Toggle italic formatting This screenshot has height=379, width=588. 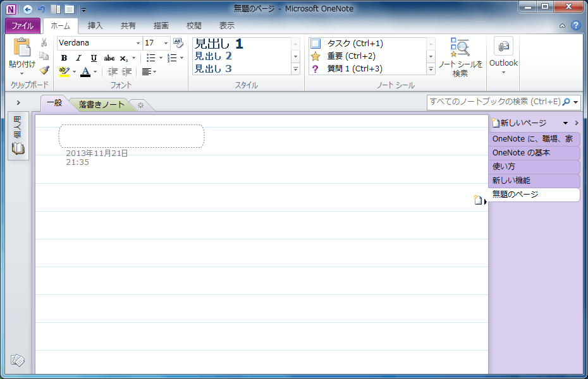79,58
